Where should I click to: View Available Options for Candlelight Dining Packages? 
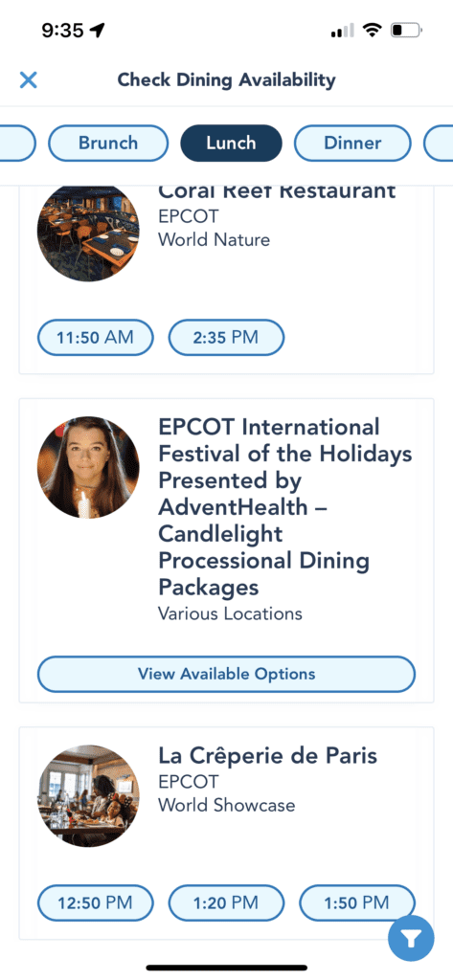pyautogui.click(x=226, y=675)
